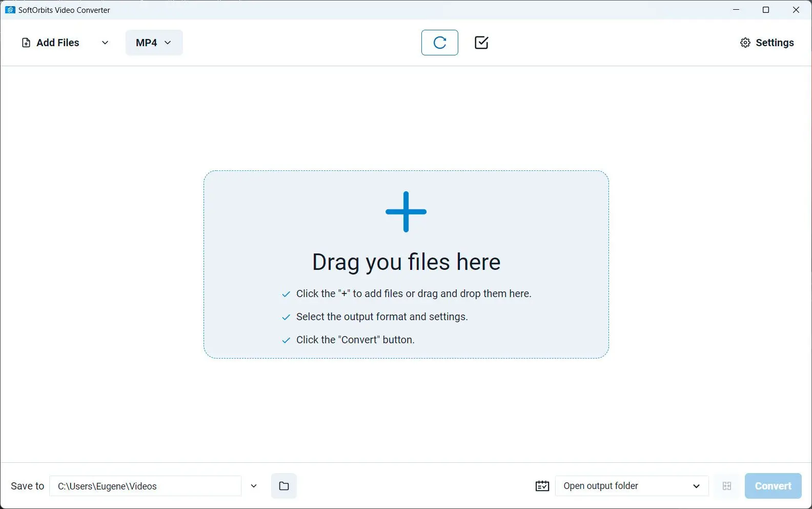Click the SoftOrbits app icon in title bar
The image size is (812, 509).
[10, 10]
